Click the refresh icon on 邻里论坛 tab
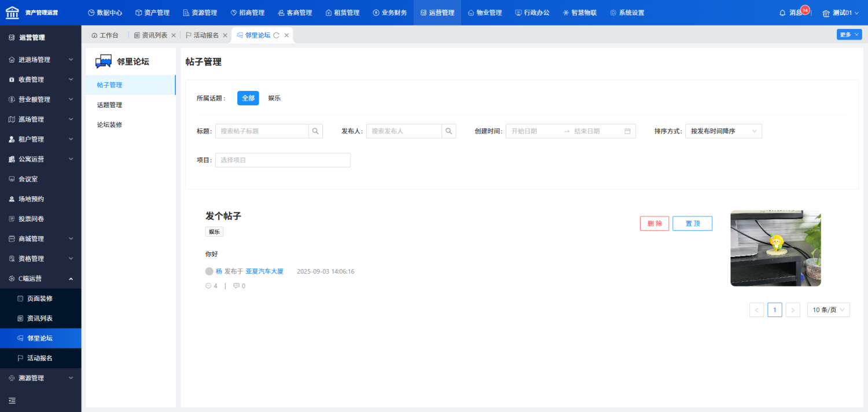The height and width of the screenshot is (412, 868). point(277,35)
